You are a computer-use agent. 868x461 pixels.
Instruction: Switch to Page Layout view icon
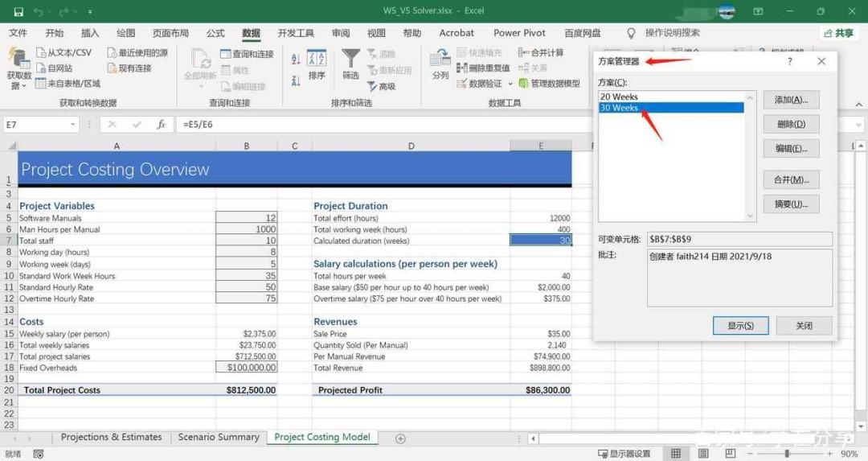point(703,454)
